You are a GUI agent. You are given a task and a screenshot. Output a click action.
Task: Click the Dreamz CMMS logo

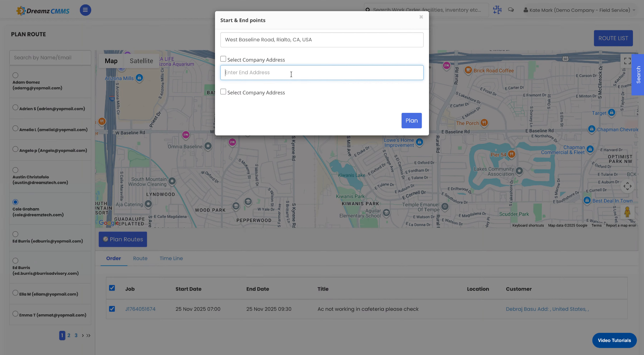(x=43, y=11)
